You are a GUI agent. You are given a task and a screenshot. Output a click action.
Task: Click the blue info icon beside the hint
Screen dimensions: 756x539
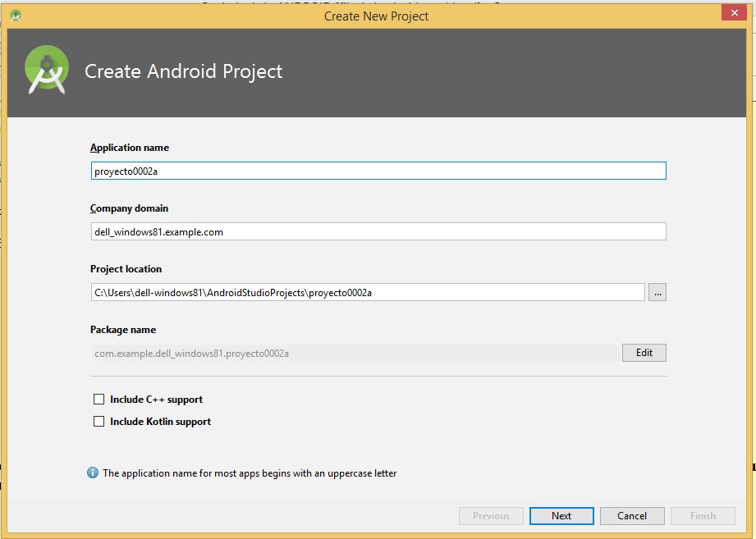(93, 473)
